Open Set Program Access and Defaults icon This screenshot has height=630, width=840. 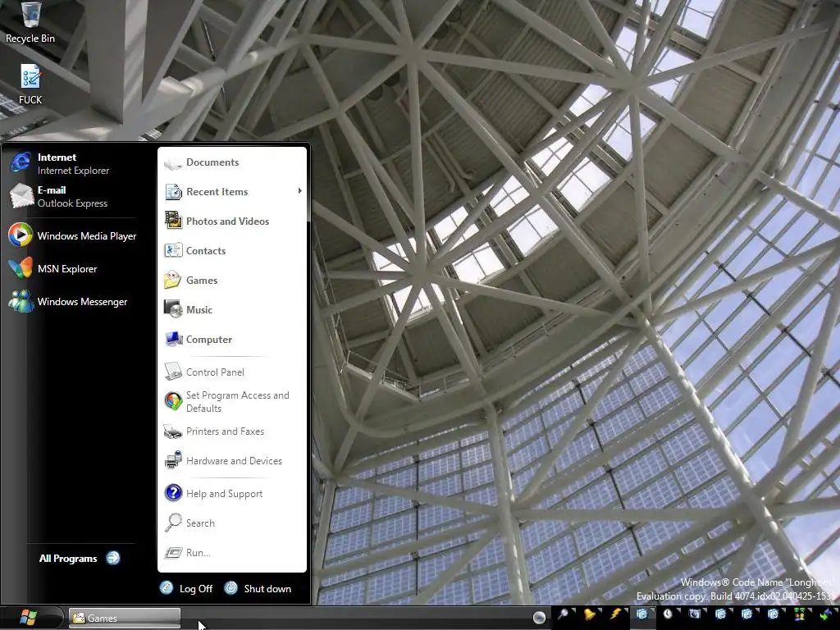173,401
